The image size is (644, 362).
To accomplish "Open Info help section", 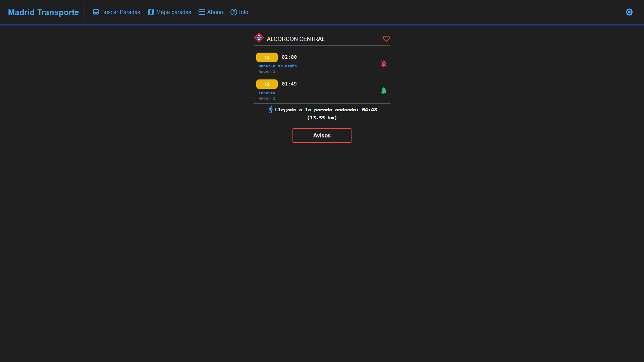I will [x=239, y=12].
